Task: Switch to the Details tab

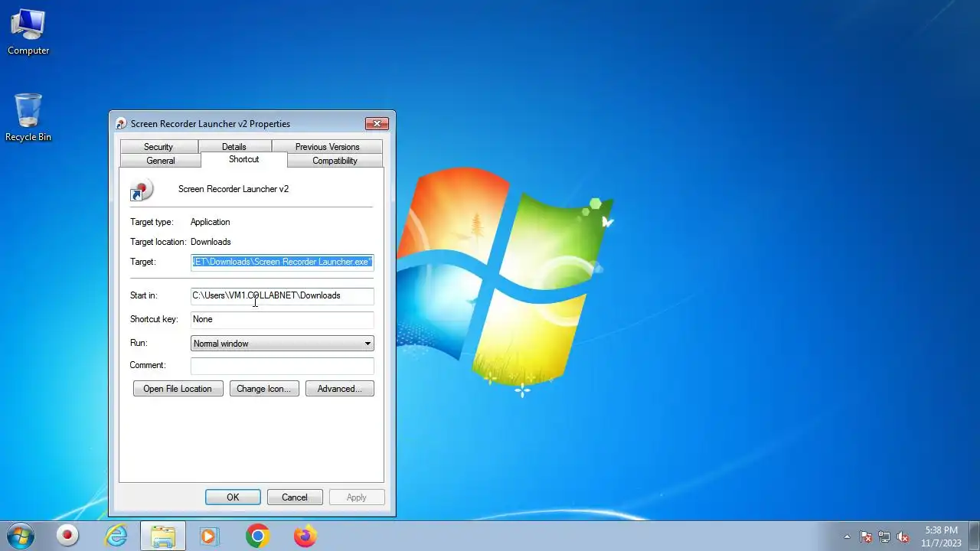Action: (234, 147)
